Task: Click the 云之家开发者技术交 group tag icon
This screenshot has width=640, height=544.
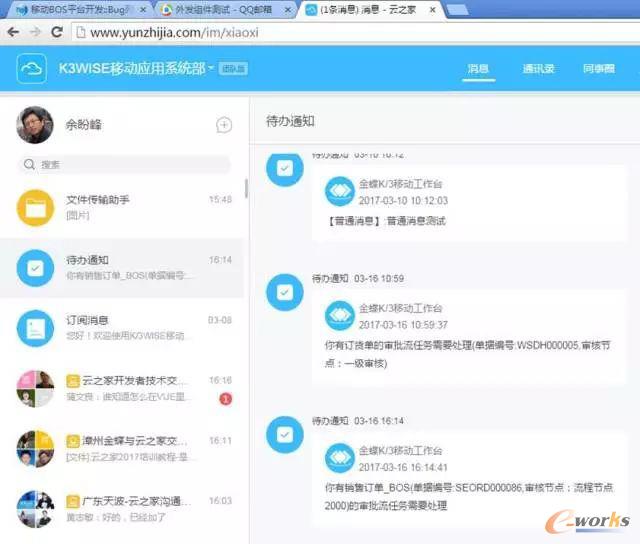Action: click(x=73, y=381)
